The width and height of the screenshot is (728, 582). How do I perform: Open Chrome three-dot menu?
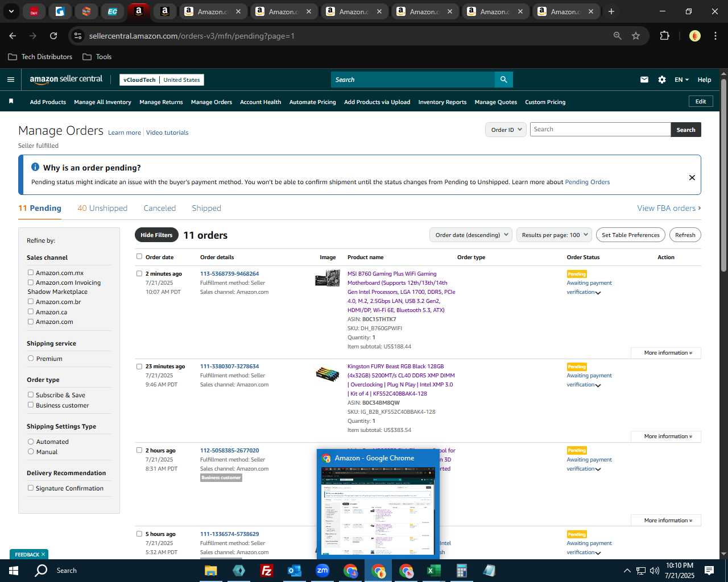tap(715, 36)
